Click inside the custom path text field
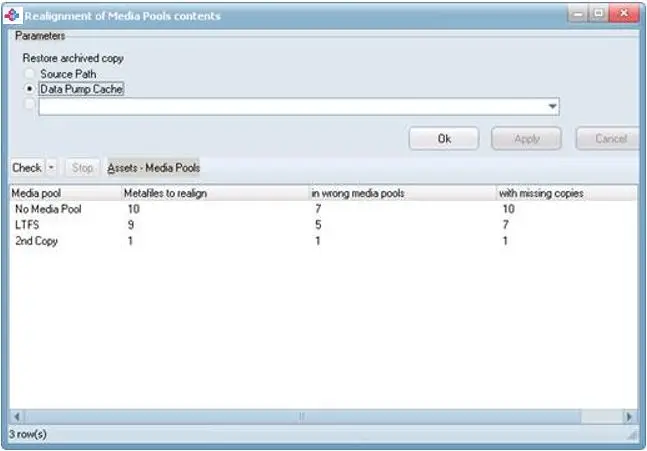 pos(290,106)
